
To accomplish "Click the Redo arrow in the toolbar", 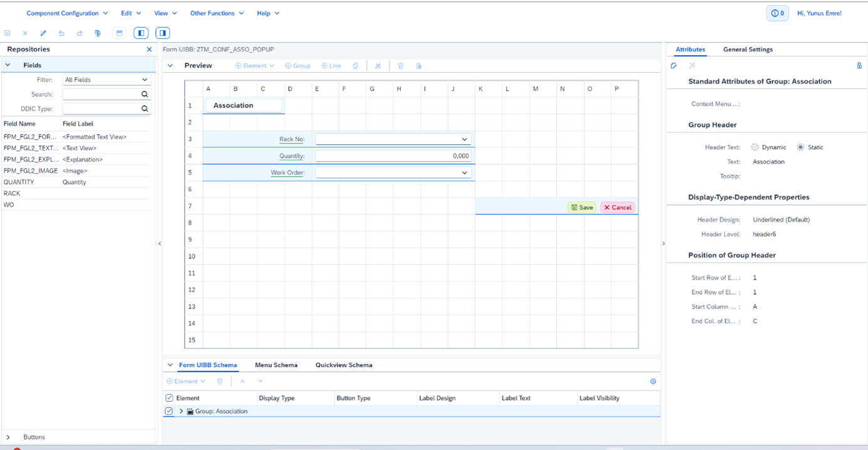I will 79,33.
